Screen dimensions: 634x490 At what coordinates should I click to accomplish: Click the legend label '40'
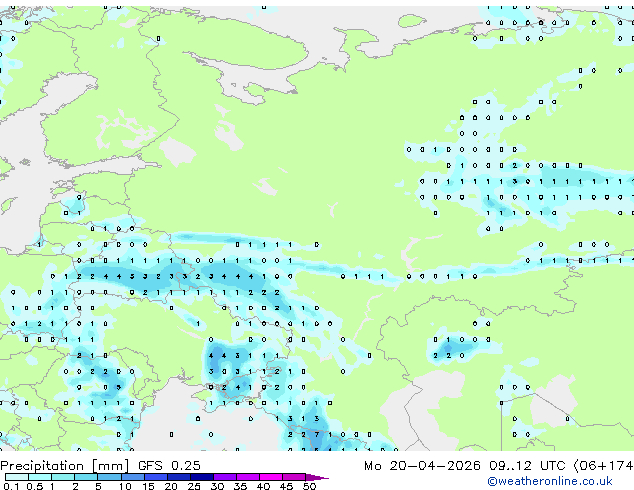pyautogui.click(x=263, y=486)
